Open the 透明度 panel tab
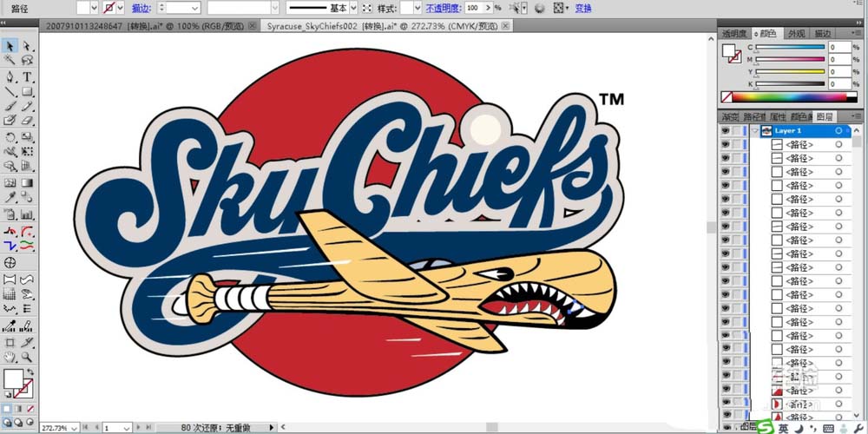 tap(734, 34)
